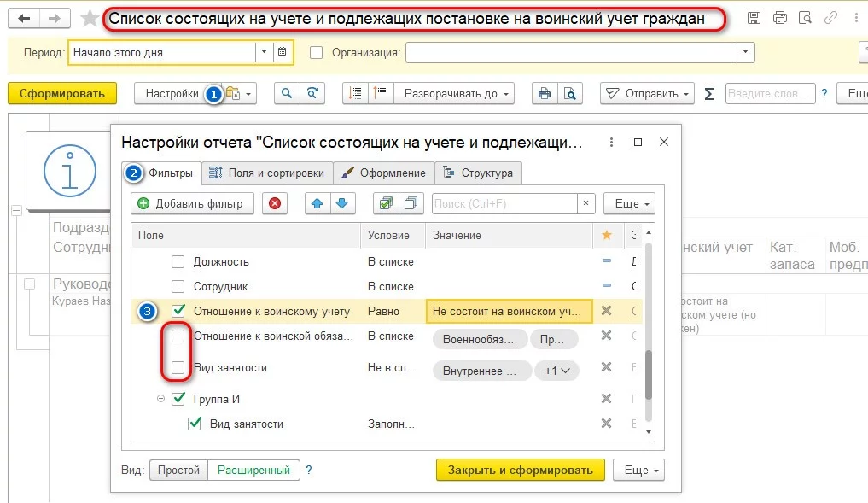Click the Внутреннее value tag
This screenshot has height=503, width=868.
(481, 371)
